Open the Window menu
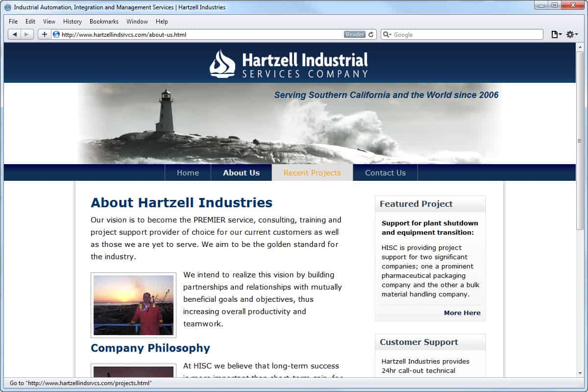This screenshot has height=392, width=588. 137,22
